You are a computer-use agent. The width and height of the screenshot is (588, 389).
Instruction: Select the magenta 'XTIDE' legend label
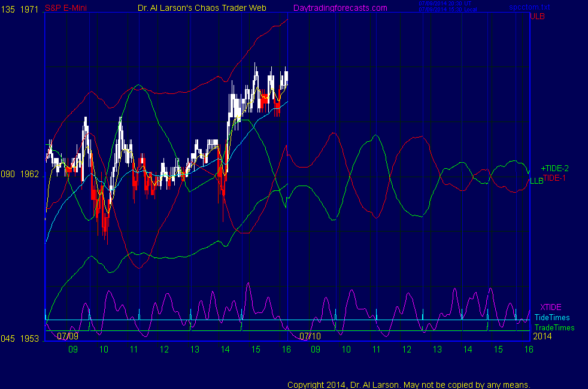(x=550, y=307)
